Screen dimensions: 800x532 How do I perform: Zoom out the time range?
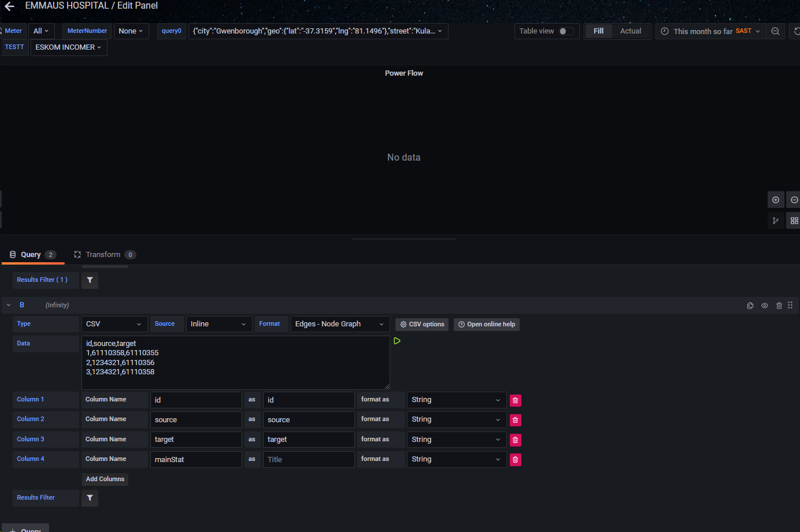(x=775, y=31)
